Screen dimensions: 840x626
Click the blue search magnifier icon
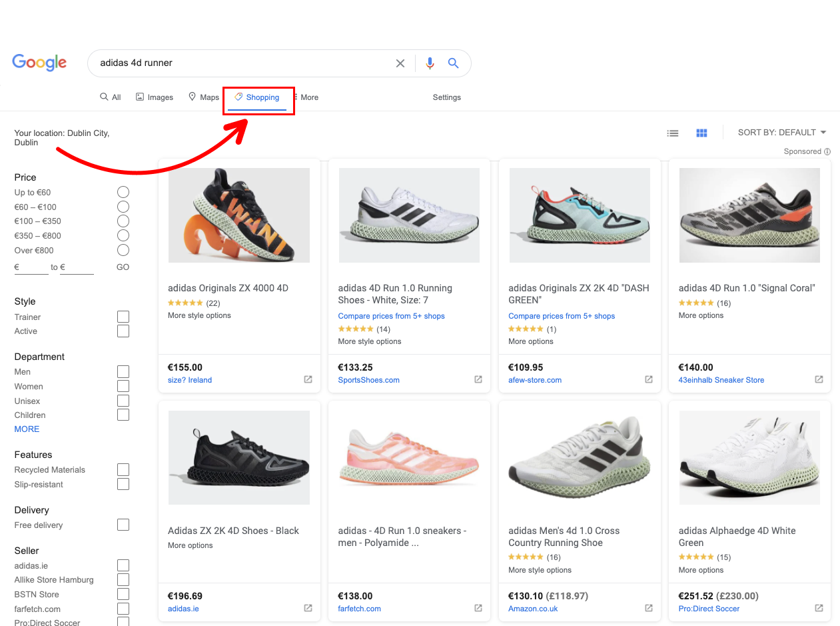pos(453,63)
